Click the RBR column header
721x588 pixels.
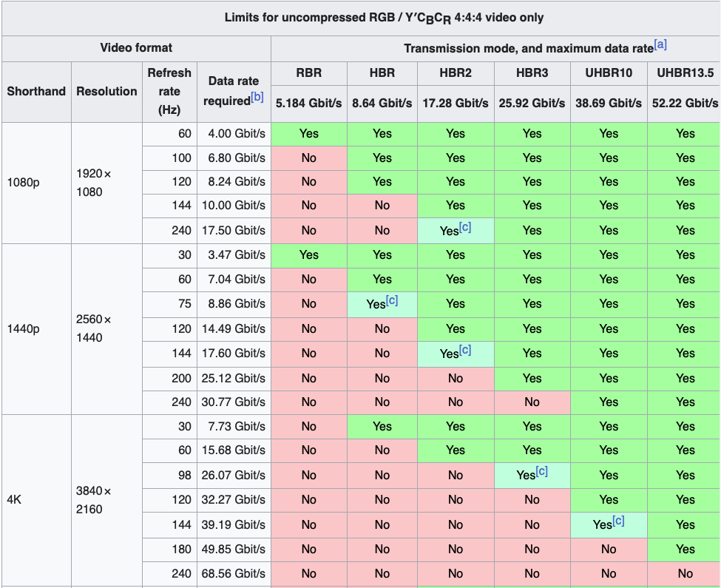pos(309,73)
